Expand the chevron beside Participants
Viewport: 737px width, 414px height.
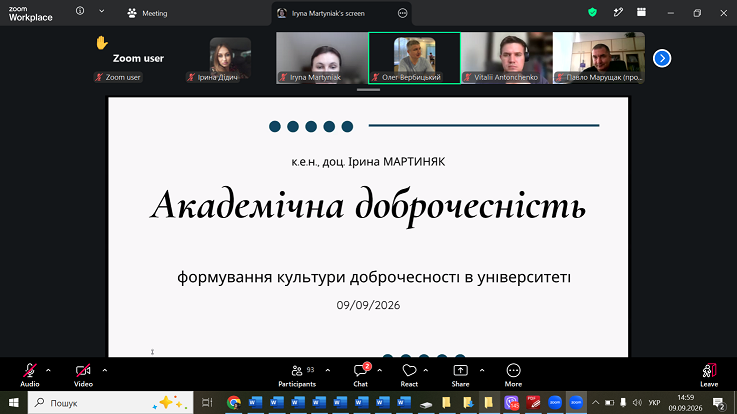pyautogui.click(x=328, y=371)
